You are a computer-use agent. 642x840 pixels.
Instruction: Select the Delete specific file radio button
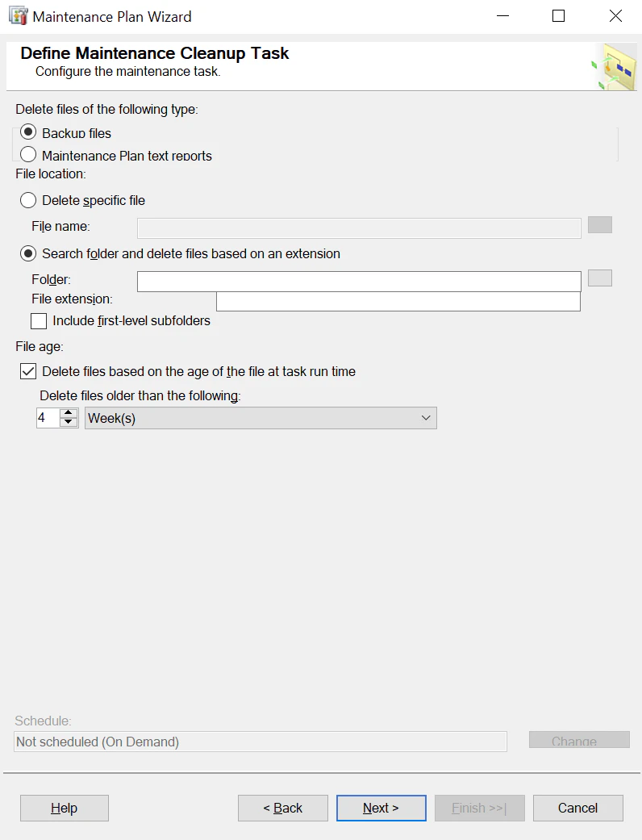point(28,200)
